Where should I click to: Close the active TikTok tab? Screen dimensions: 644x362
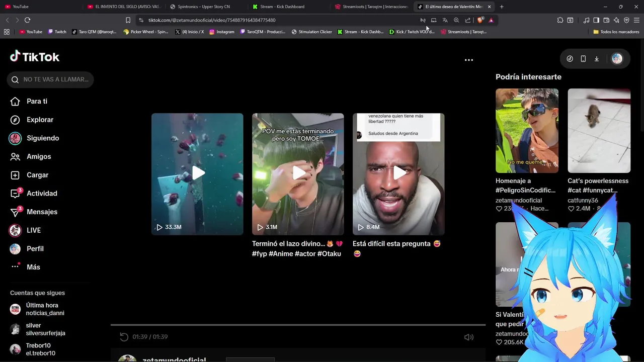(x=489, y=7)
